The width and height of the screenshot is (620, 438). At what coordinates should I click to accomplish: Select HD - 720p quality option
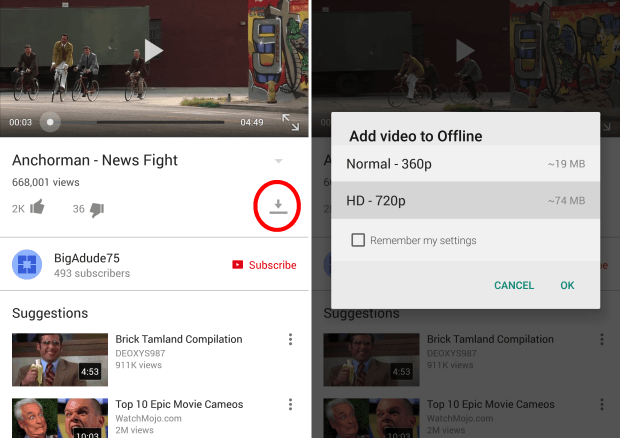[465, 200]
